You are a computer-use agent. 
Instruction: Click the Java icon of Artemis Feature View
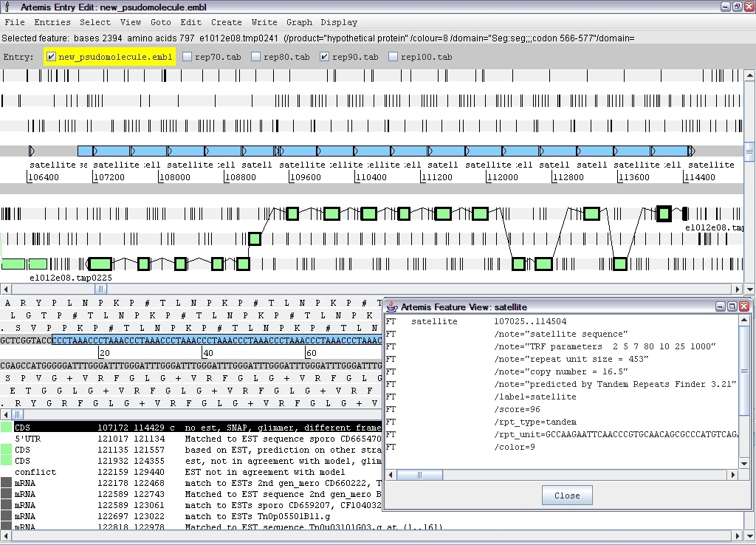pos(392,306)
